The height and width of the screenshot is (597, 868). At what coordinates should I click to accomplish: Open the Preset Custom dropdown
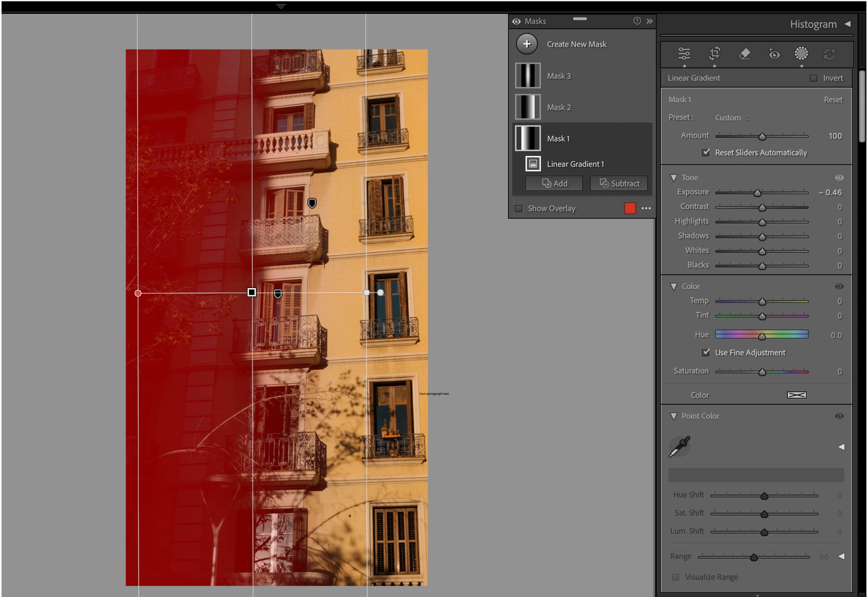732,118
